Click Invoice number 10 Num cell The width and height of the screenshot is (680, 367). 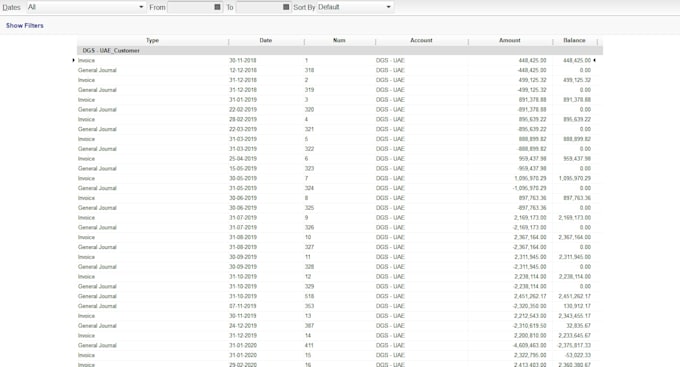click(x=308, y=237)
